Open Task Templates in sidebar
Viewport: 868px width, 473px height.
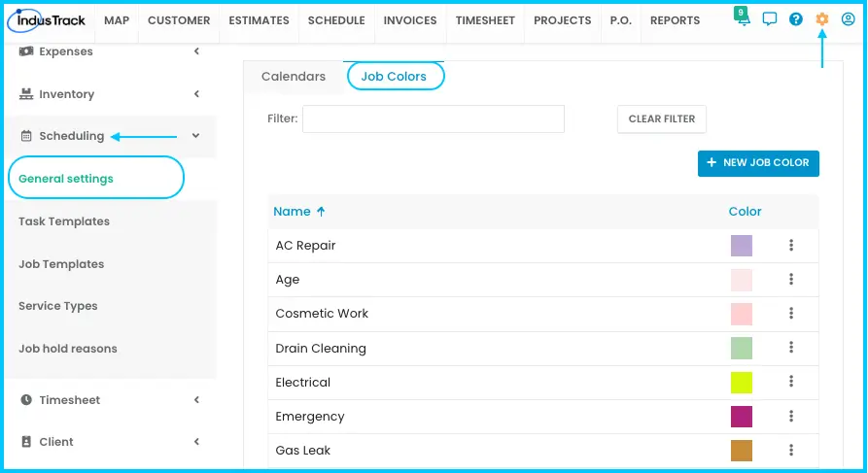tap(64, 221)
